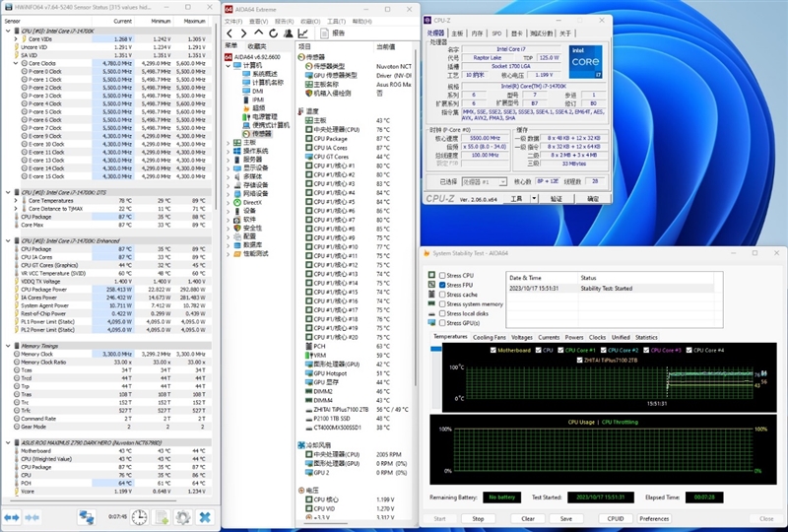Open 工具(T) menu in AIDA64
Viewport: 788px width, 532px height.
pyautogui.click(x=336, y=21)
